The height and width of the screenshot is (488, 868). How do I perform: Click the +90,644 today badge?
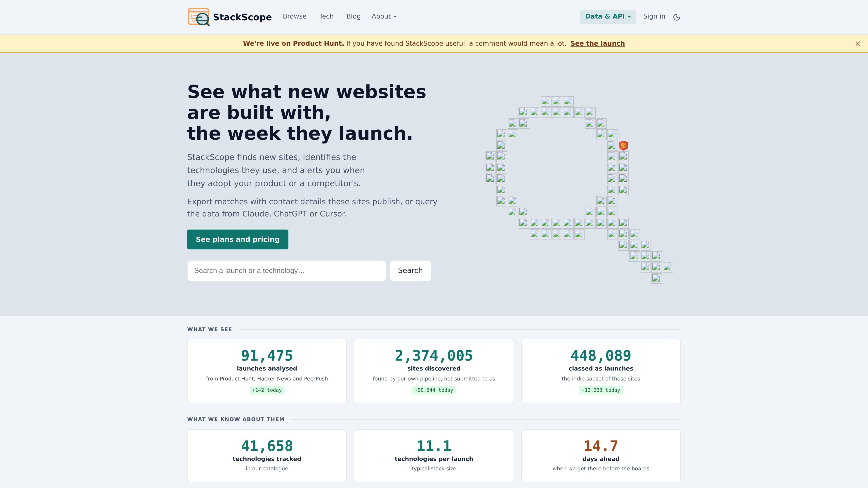pos(434,390)
